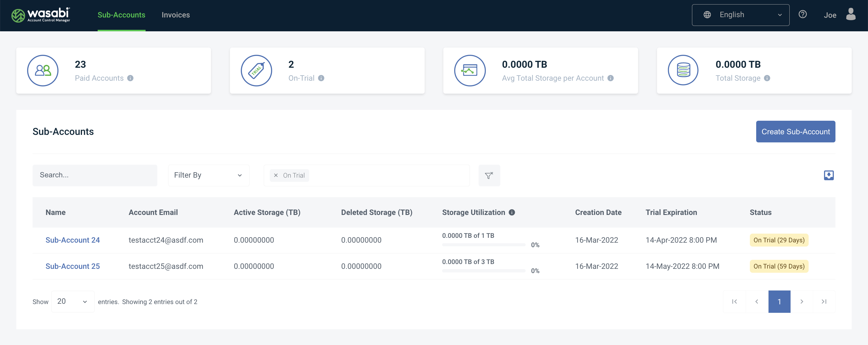Click the On Trial (59 Days) status badge

(x=779, y=266)
